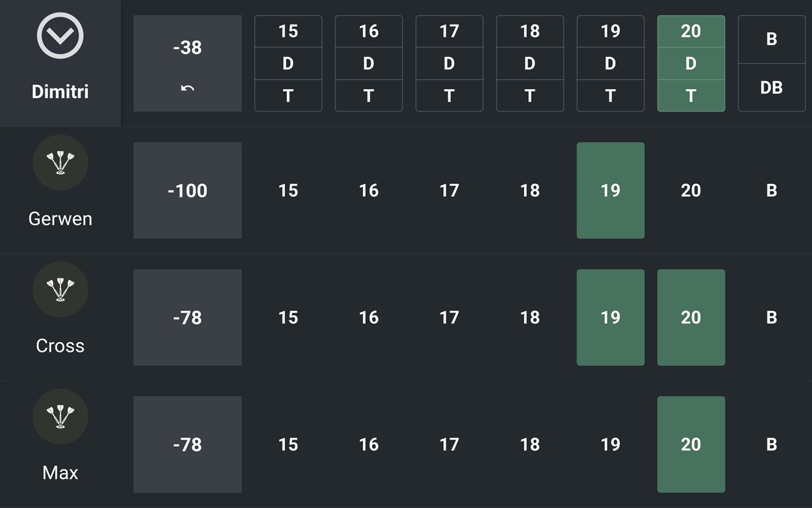The image size is (812, 508).
Task: Click Cross's darts avatar icon
Action: (x=60, y=289)
